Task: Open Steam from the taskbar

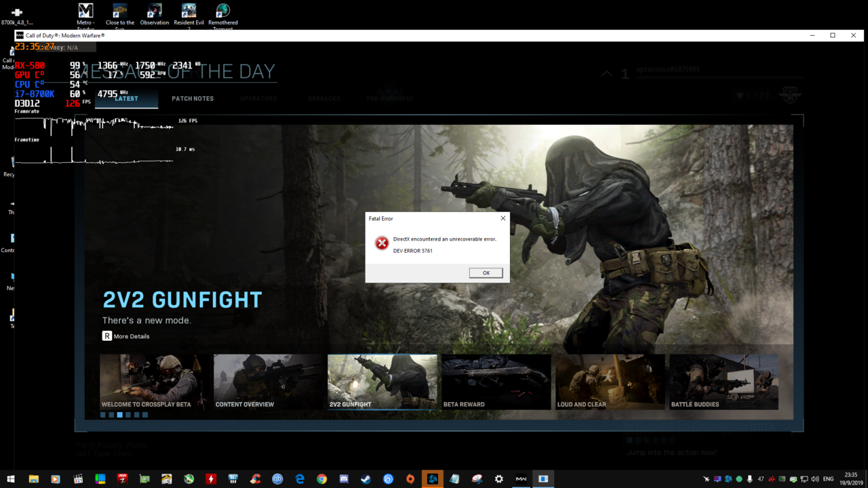Action: (x=366, y=479)
